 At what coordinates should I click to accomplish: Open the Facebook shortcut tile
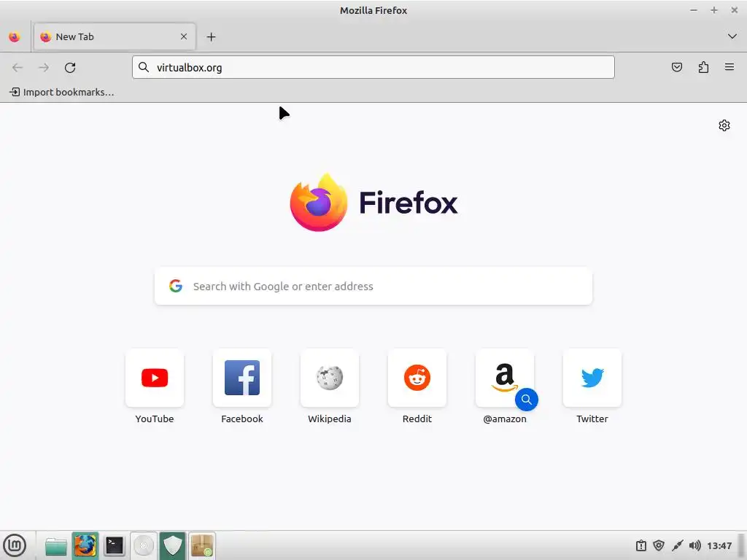(x=242, y=378)
